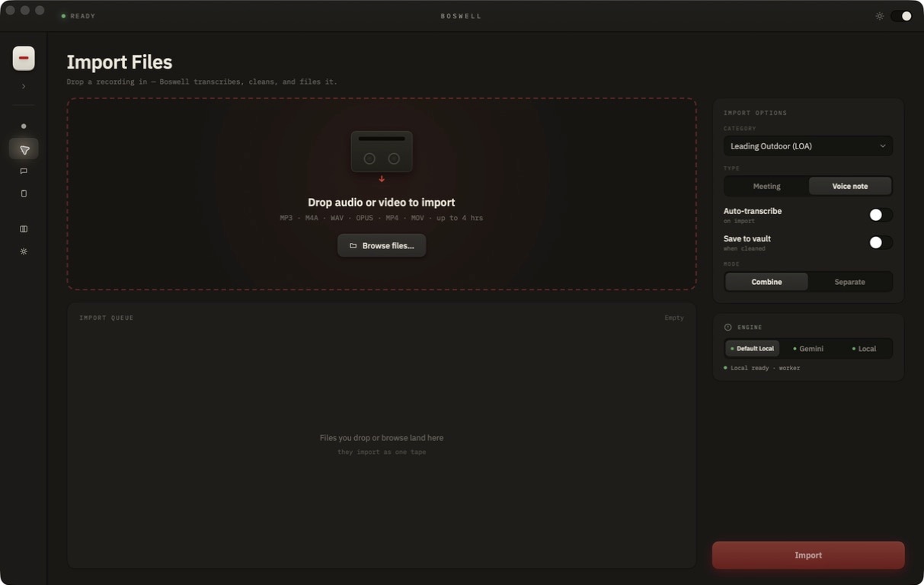Click the IMPORT QUEUE label

107,318
